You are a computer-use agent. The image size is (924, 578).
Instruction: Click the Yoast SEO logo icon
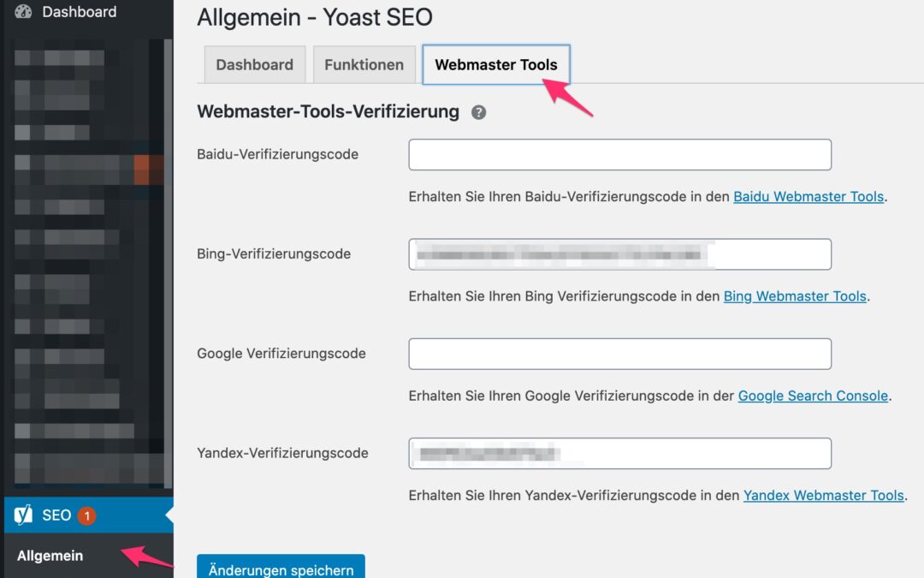(x=24, y=515)
